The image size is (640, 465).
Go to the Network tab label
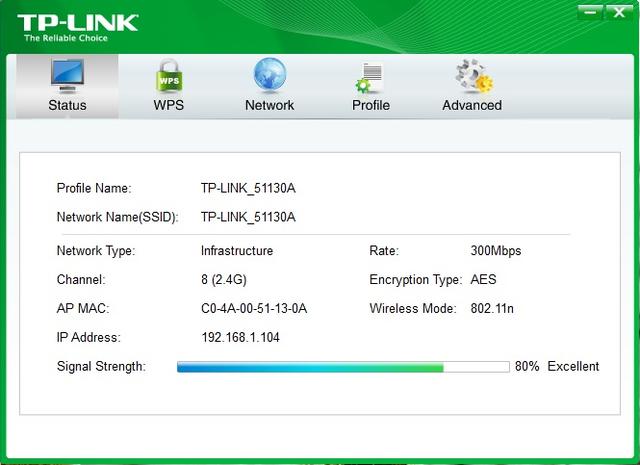pyautogui.click(x=269, y=105)
